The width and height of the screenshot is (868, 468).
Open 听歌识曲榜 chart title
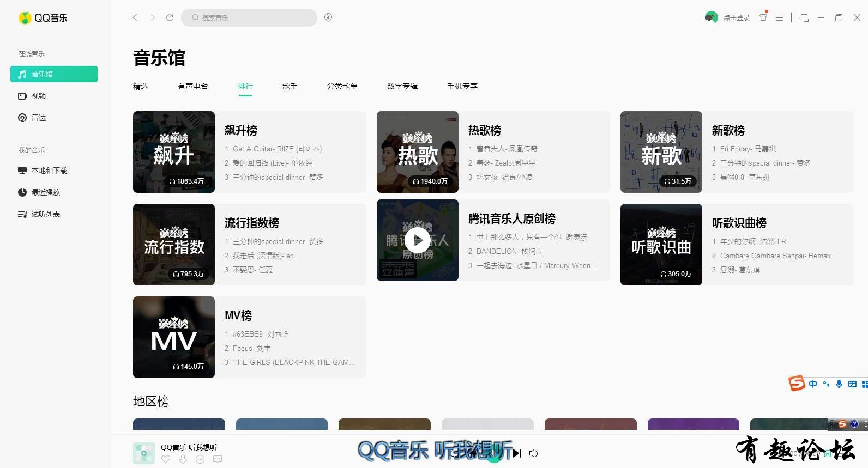point(739,223)
